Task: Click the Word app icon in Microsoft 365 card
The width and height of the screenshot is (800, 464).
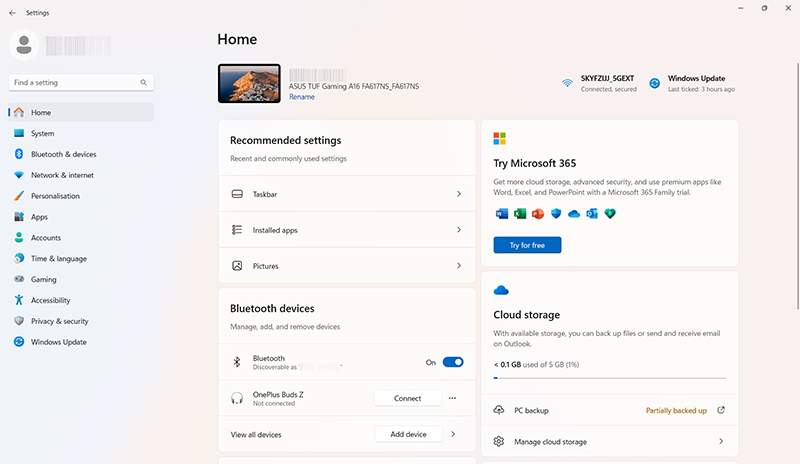Action: tap(502, 213)
